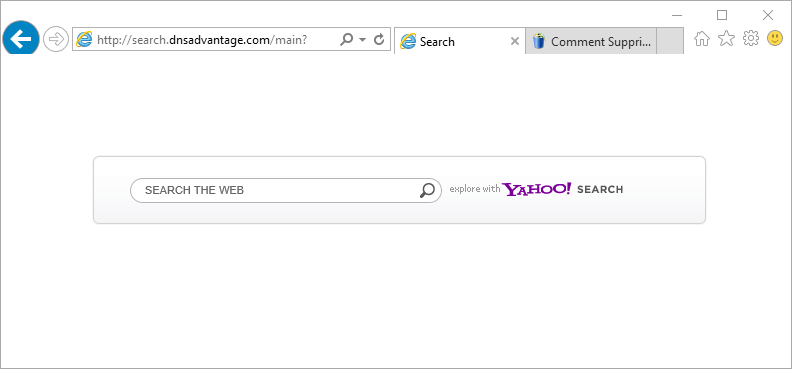This screenshot has width=792, height=369.
Task: Close the browser window
Action: 768,15
